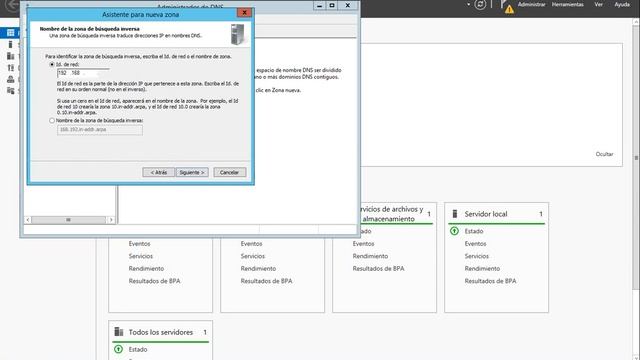
Task: Open Rendimiento in Servidor local tile
Action: (x=482, y=269)
